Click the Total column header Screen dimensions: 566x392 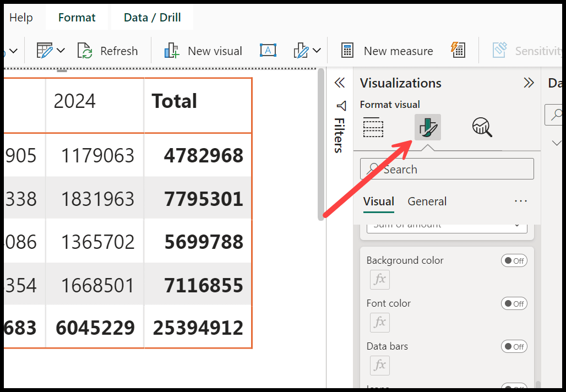pyautogui.click(x=175, y=101)
